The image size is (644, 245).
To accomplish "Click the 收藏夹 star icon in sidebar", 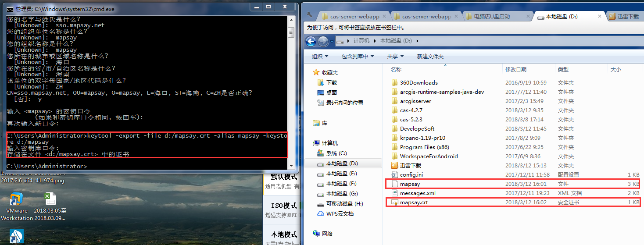I will click(316, 72).
